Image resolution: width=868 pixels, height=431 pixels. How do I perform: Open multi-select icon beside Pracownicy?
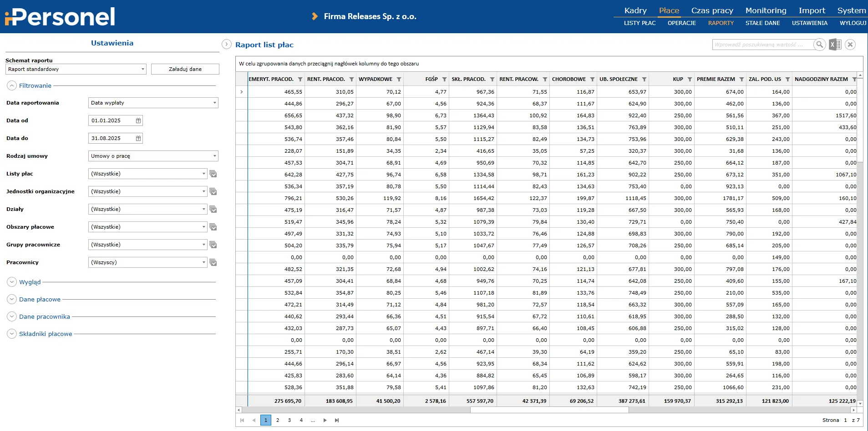(x=213, y=262)
